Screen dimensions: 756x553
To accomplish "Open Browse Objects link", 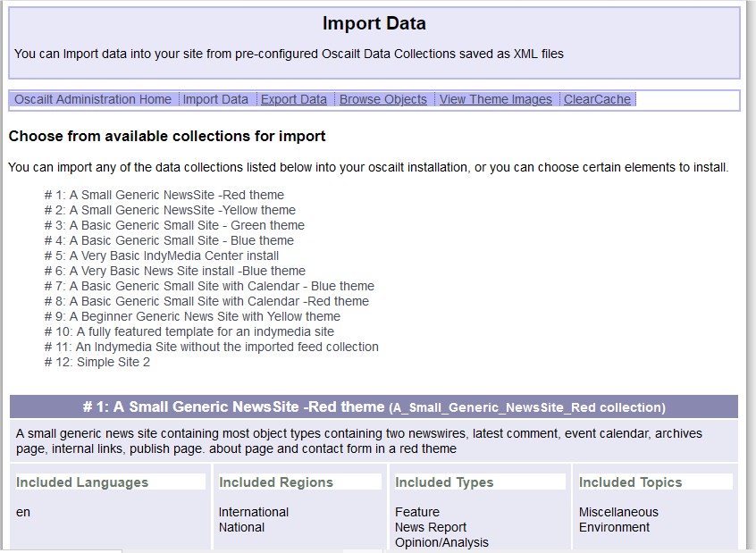I will tap(382, 99).
